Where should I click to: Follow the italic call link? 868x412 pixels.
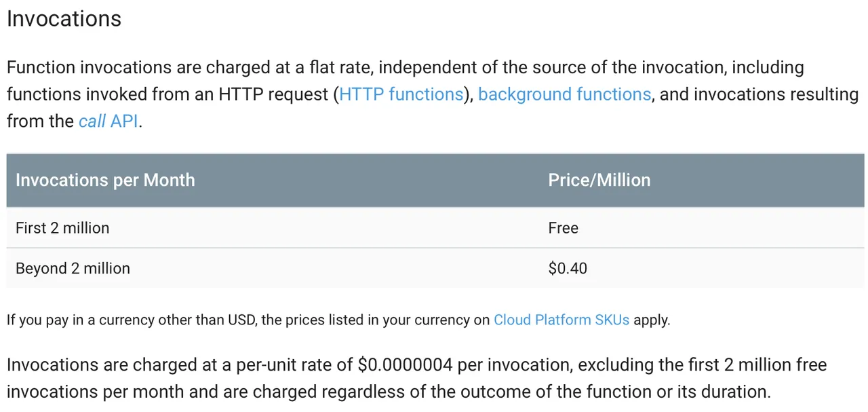click(92, 121)
